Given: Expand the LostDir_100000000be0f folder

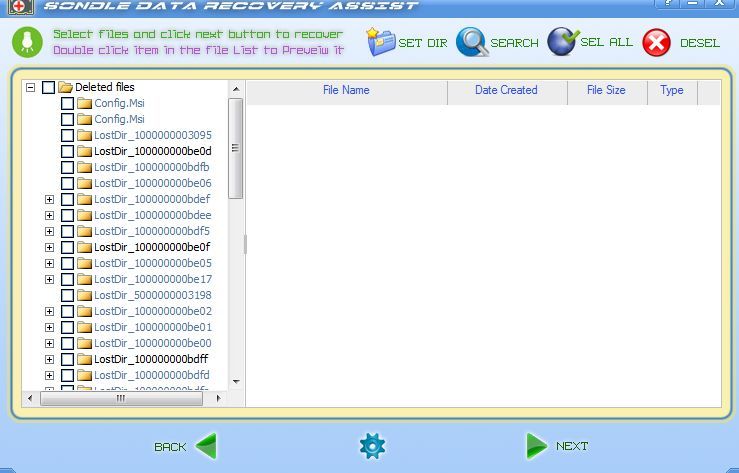Looking at the screenshot, I should coord(49,247).
